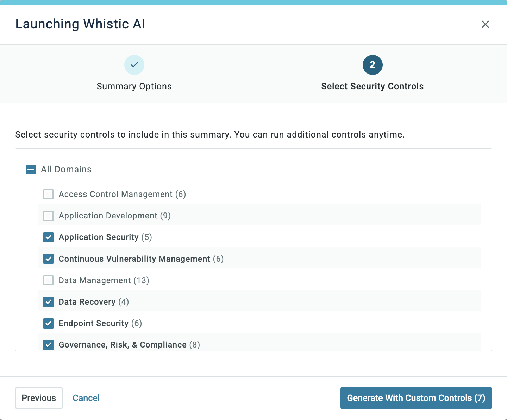Go back to completed Summary Options step icon
507x420 pixels.
click(134, 65)
